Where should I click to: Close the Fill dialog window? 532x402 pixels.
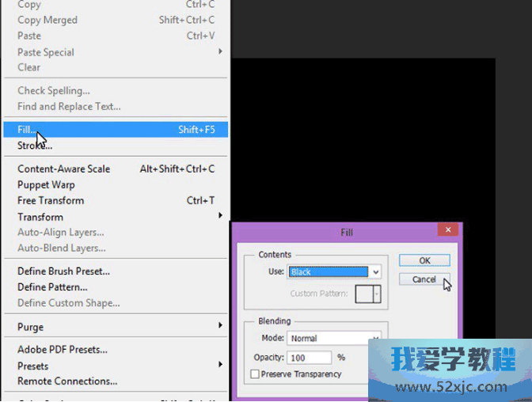coord(448,230)
